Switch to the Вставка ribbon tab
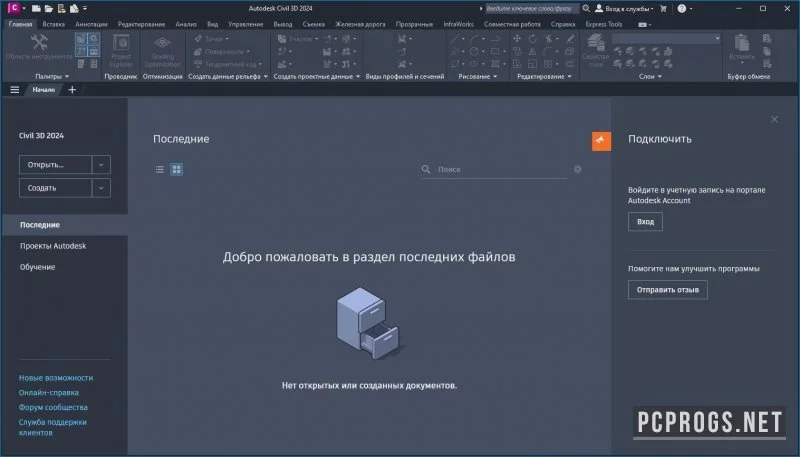The height and width of the screenshot is (457, 800). coord(54,24)
